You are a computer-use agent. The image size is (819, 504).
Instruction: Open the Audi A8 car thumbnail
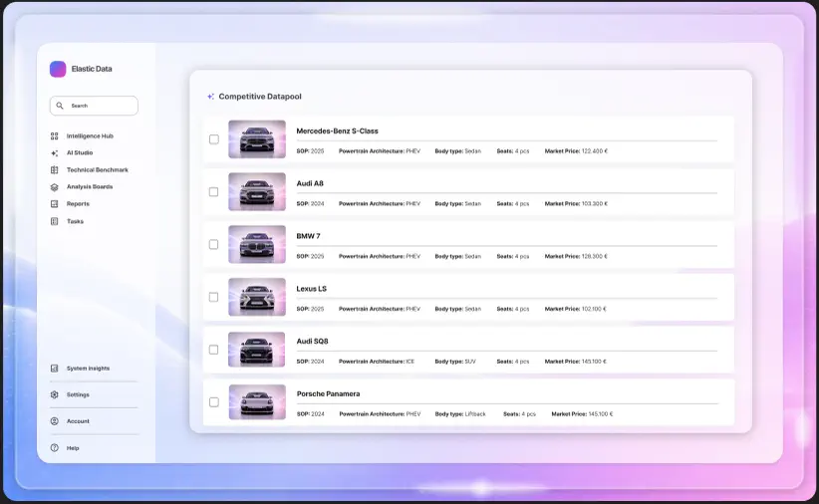click(257, 191)
